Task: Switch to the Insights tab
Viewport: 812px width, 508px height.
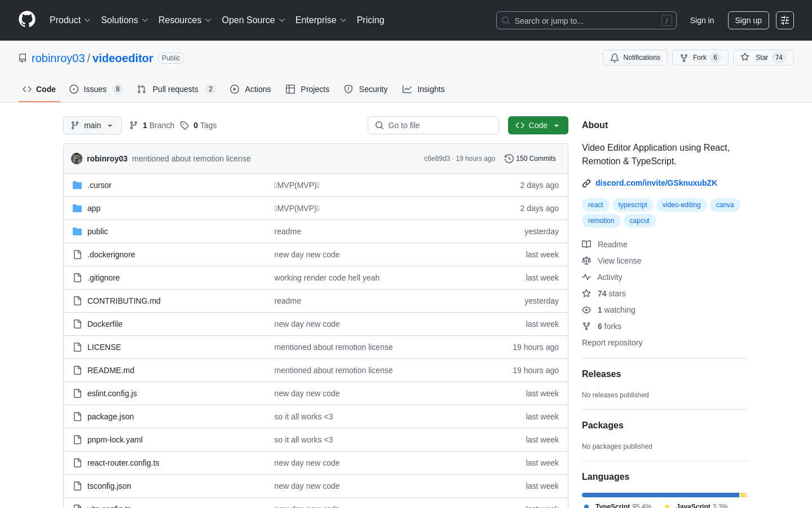Action: pos(423,89)
